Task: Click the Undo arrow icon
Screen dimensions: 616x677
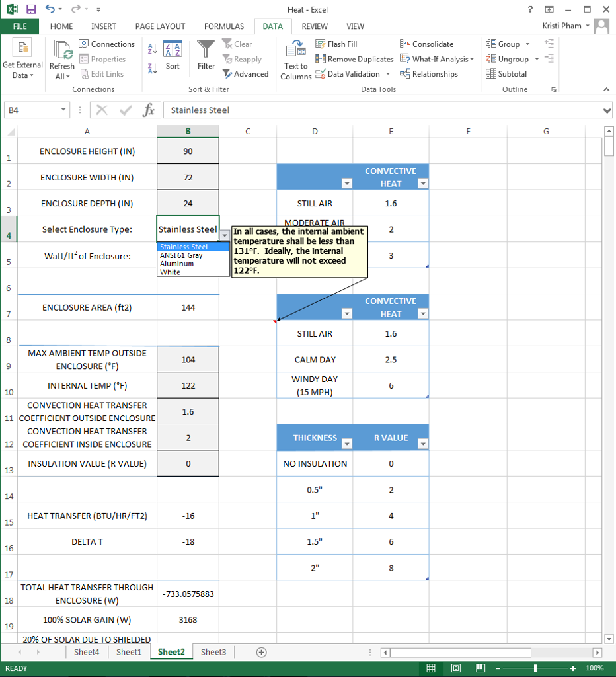Action: point(50,9)
